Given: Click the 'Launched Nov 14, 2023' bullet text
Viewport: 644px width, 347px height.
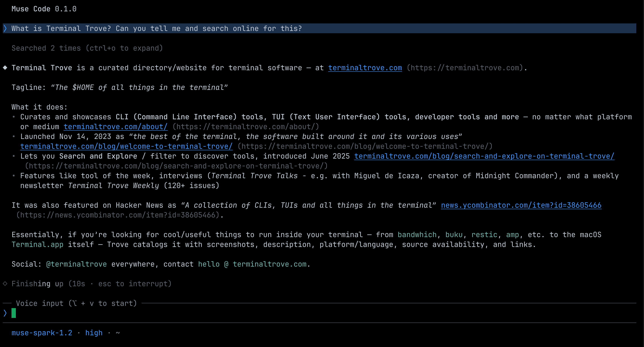Looking at the screenshot, I should [x=66, y=137].
